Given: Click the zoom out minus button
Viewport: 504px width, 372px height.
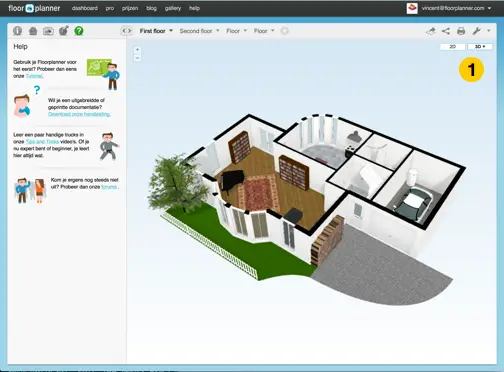Looking at the screenshot, I should tap(137, 58).
